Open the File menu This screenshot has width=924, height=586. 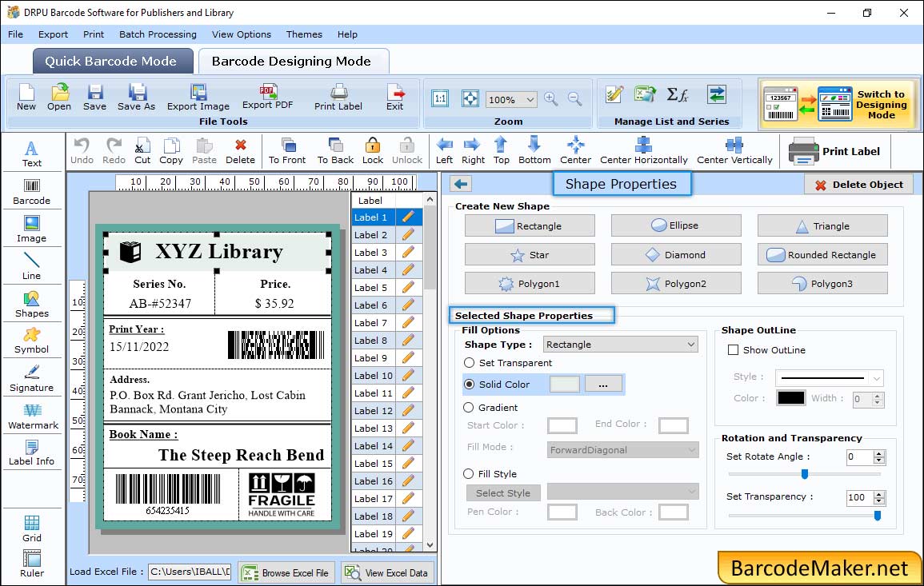(15, 34)
